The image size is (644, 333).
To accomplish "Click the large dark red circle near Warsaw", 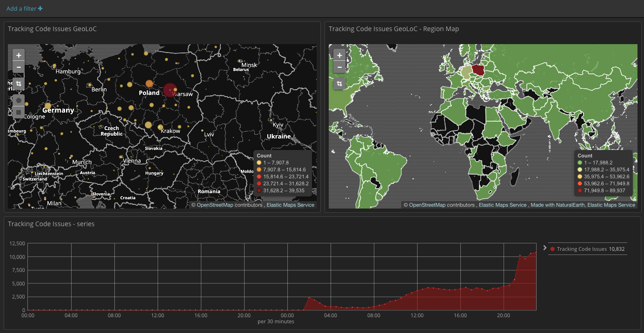I will tap(170, 90).
